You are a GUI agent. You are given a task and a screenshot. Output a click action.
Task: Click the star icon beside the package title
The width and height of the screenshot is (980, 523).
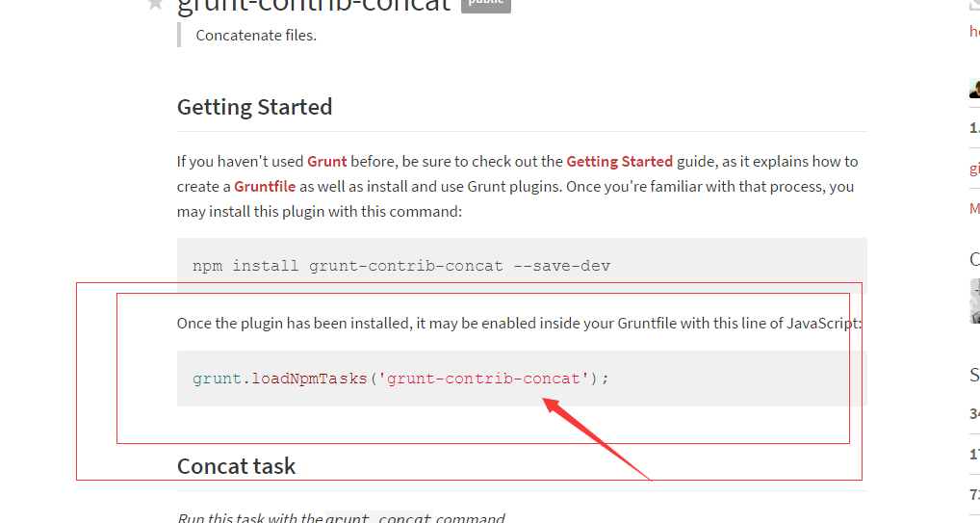coord(155,4)
